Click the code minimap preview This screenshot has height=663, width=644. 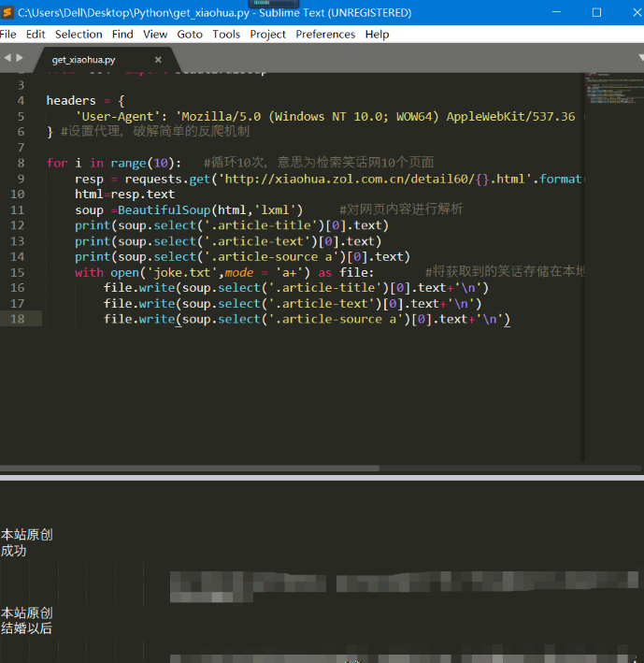[x=614, y=89]
